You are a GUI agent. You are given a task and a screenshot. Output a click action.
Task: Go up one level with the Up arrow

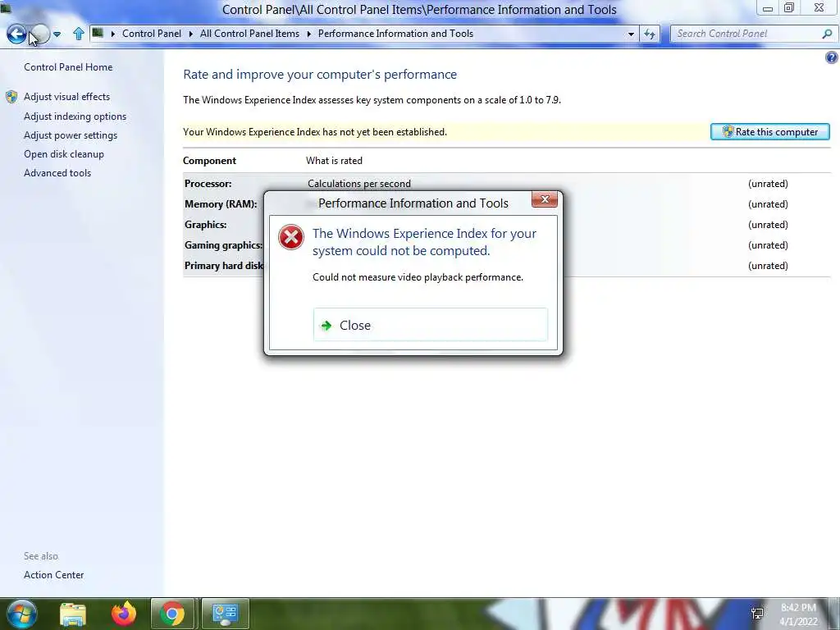pos(78,34)
